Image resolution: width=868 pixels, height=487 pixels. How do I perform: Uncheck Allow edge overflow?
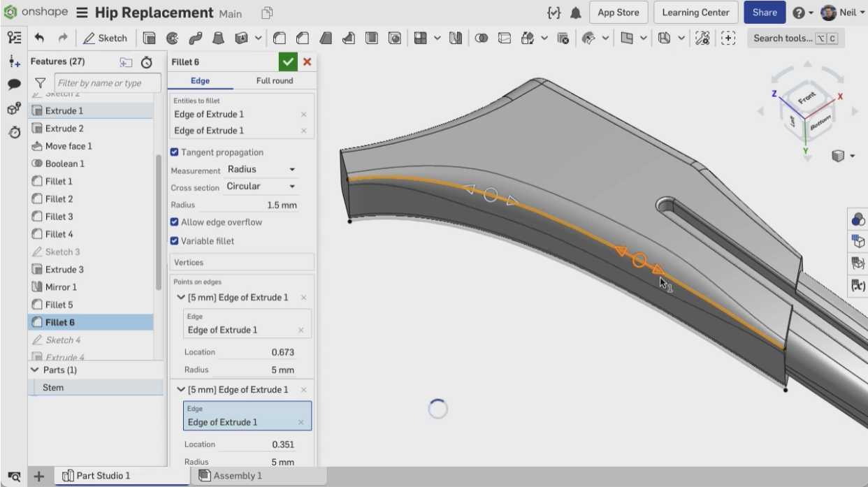175,222
